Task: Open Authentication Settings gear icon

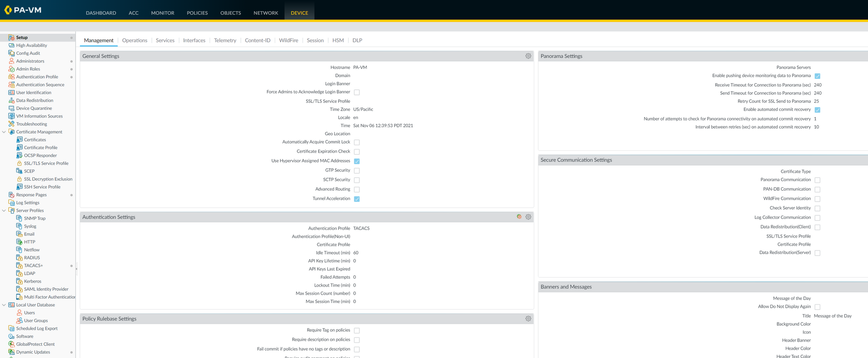Action: pyautogui.click(x=528, y=217)
